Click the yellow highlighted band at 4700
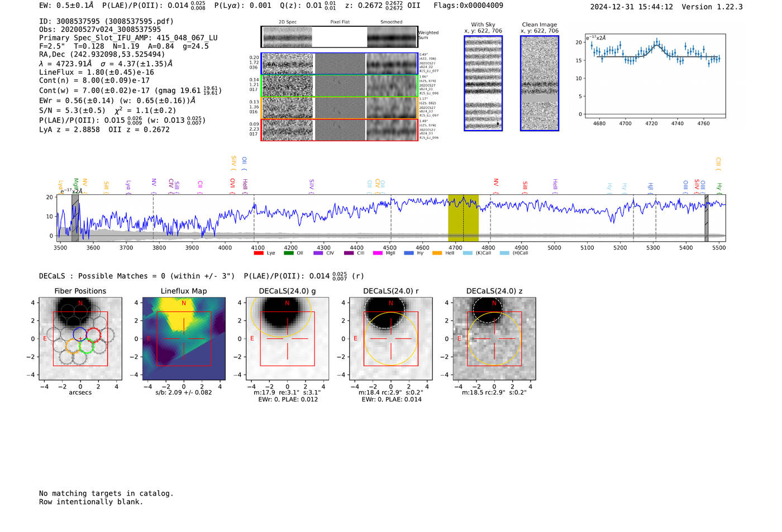 (x=463, y=218)
